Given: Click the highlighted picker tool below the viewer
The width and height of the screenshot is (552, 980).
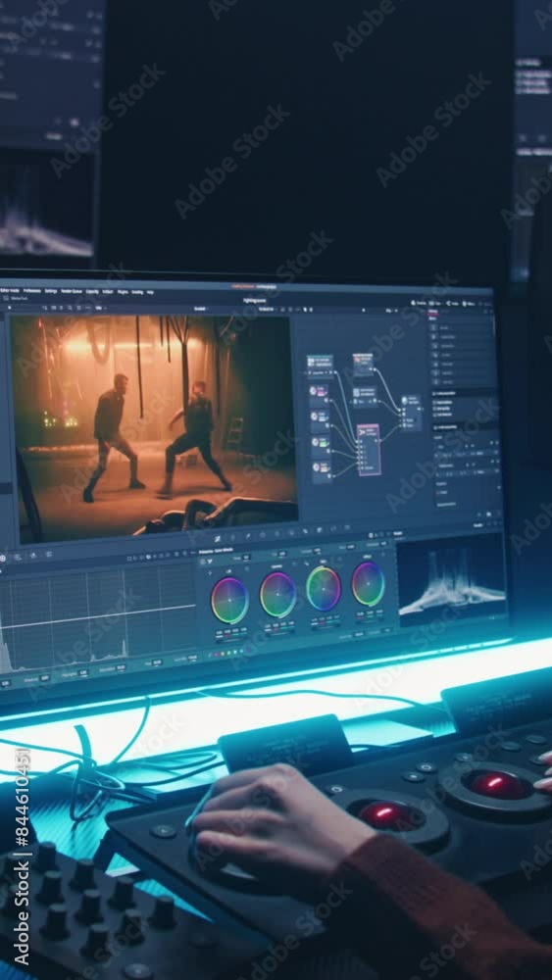Looking at the screenshot, I should pyautogui.click(x=218, y=537).
